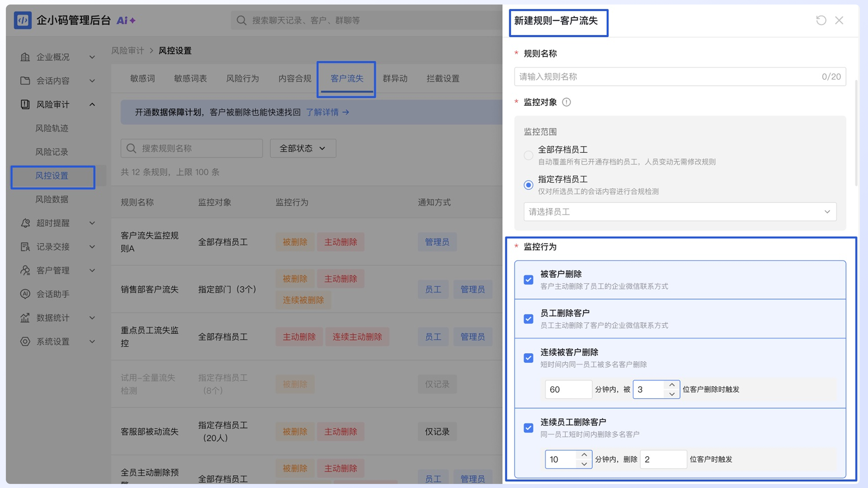Decrease the 3 位客户 count stepper
Image resolution: width=868 pixels, height=488 pixels.
[x=672, y=394]
